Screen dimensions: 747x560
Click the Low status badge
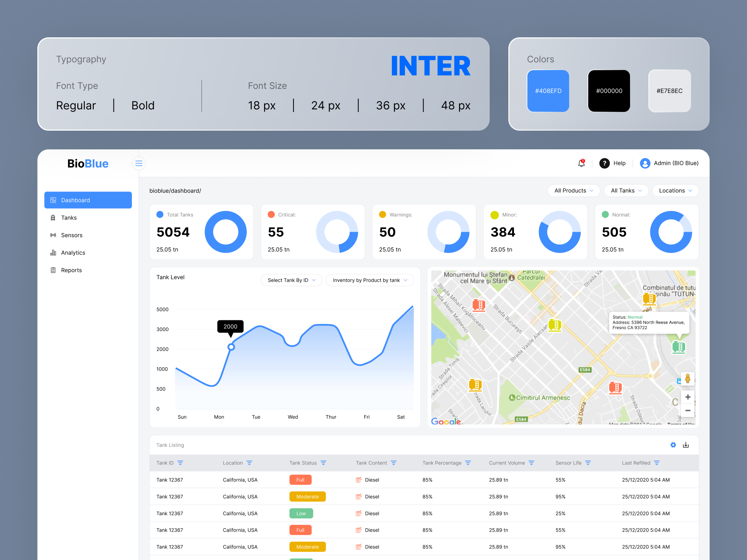[x=301, y=513]
